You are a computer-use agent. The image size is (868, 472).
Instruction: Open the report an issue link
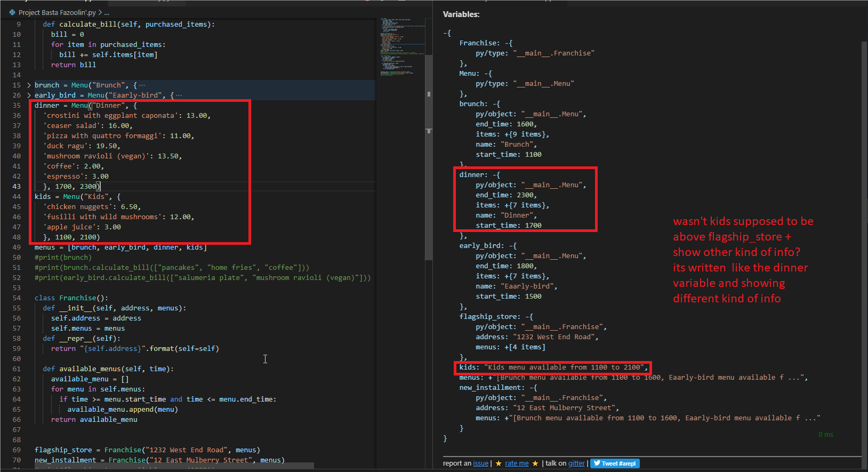480,463
